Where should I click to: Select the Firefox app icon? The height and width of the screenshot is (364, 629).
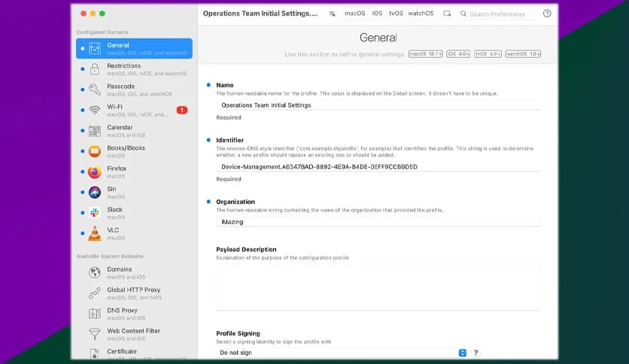pos(95,172)
